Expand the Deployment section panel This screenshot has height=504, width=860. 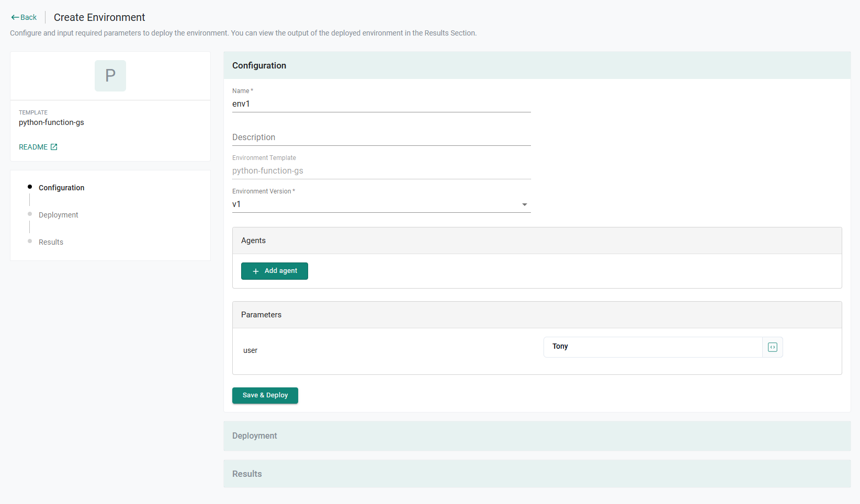coord(537,436)
